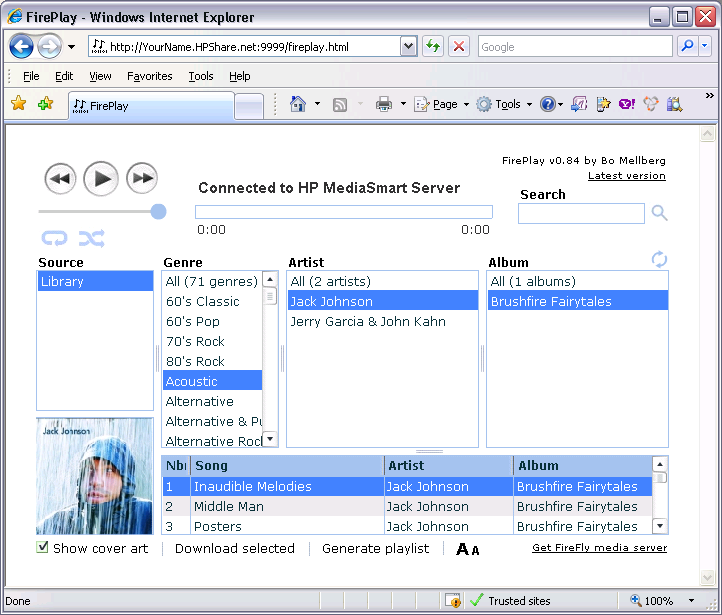Screen dimensions: 722x615
Task: Click the green Refresh page icon
Action: pyautogui.click(x=433, y=46)
